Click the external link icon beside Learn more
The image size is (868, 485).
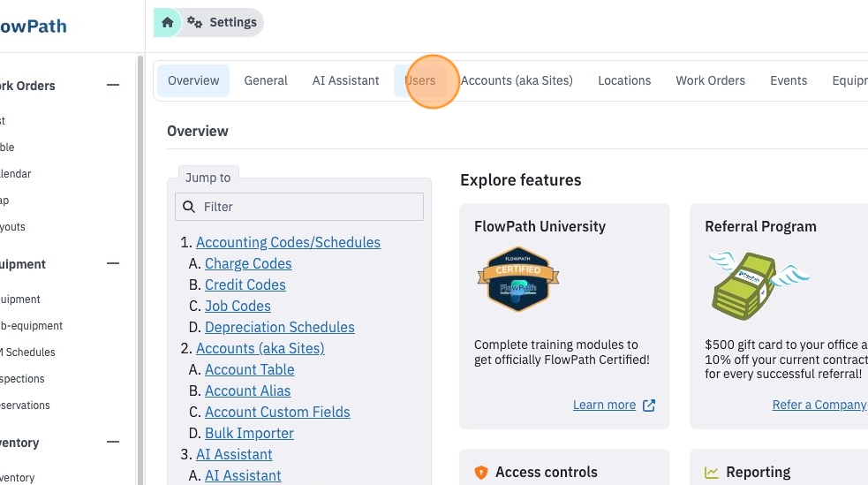649,405
